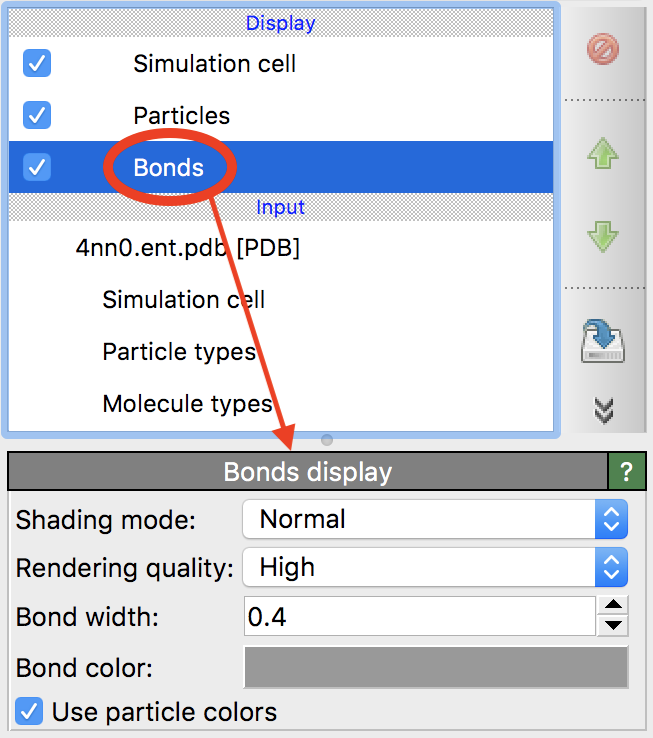Select Particle types under Input
Image resolution: width=653 pixels, height=738 pixels.
[179, 352]
